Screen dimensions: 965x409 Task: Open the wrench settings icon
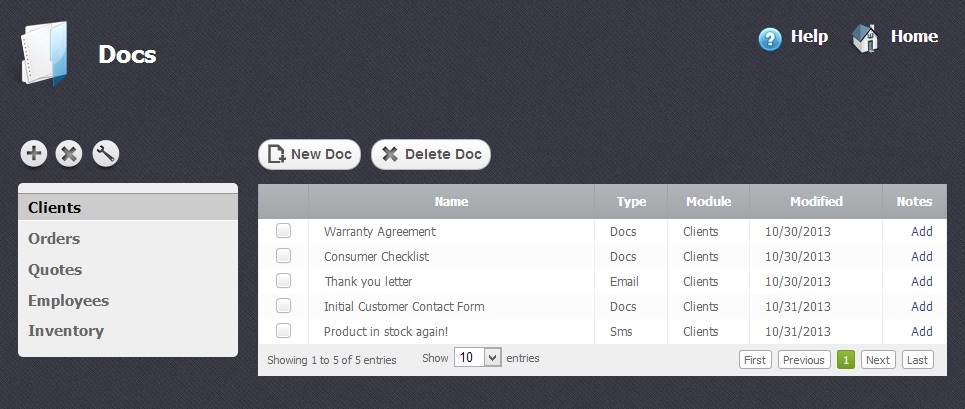tap(106, 154)
